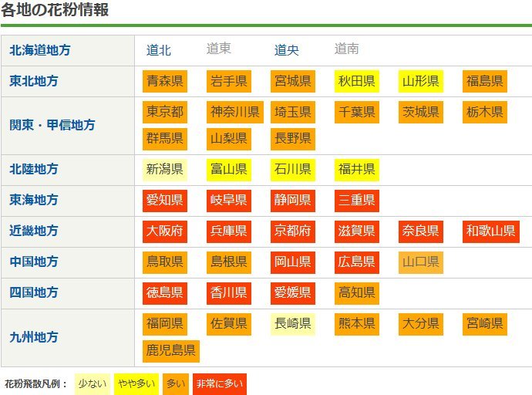Click the 九州地方 row header
Viewport: 532px width, 395px height.
pyautogui.click(x=33, y=337)
